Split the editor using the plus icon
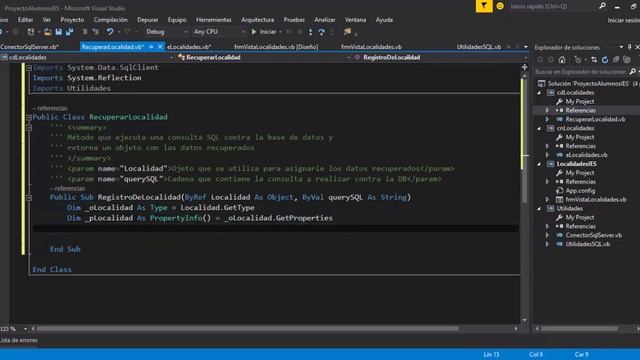 524,67
